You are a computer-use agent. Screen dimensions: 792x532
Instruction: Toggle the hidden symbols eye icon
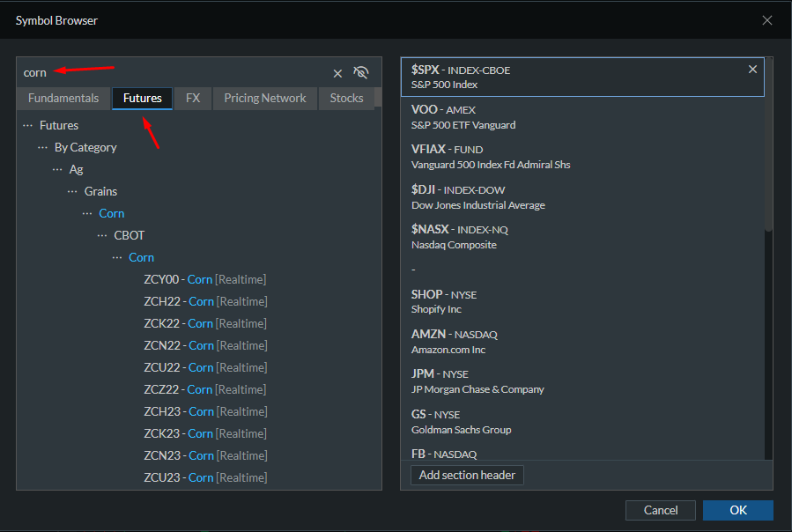pos(360,73)
